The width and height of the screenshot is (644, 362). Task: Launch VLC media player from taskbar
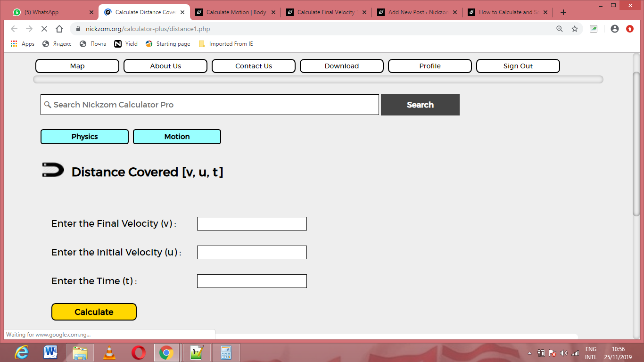click(x=109, y=352)
